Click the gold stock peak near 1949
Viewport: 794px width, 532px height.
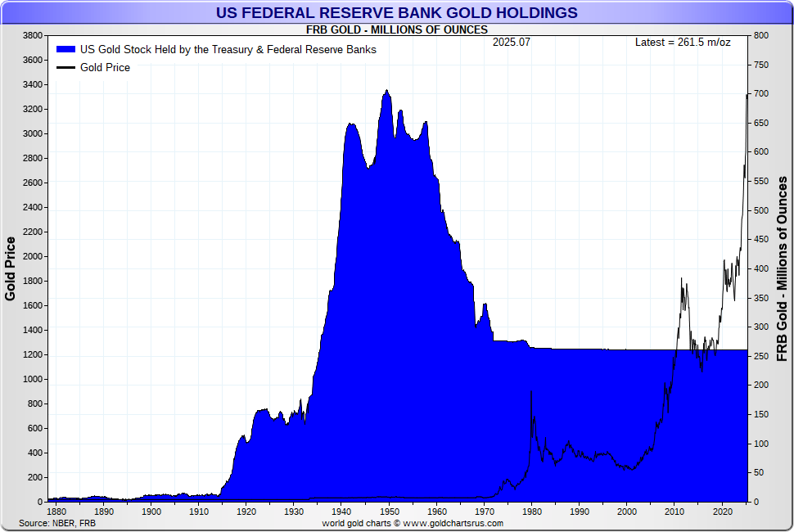(x=387, y=91)
